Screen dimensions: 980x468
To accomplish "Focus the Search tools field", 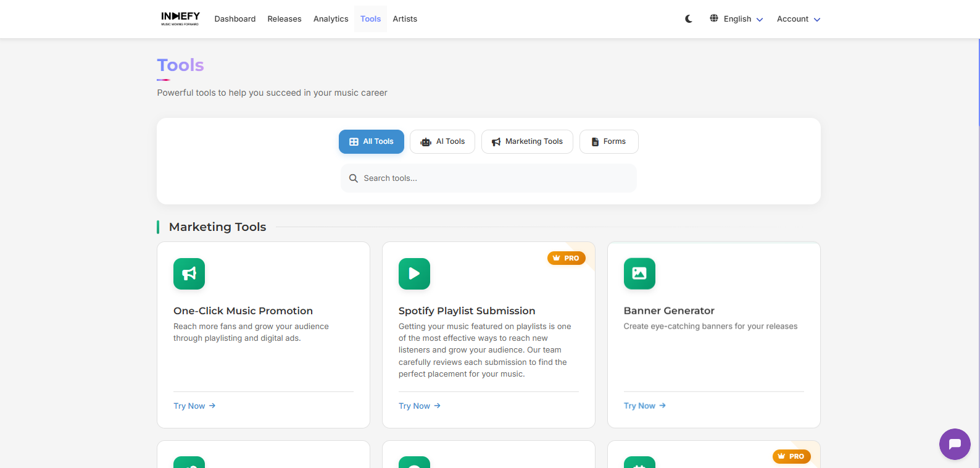I will point(489,178).
